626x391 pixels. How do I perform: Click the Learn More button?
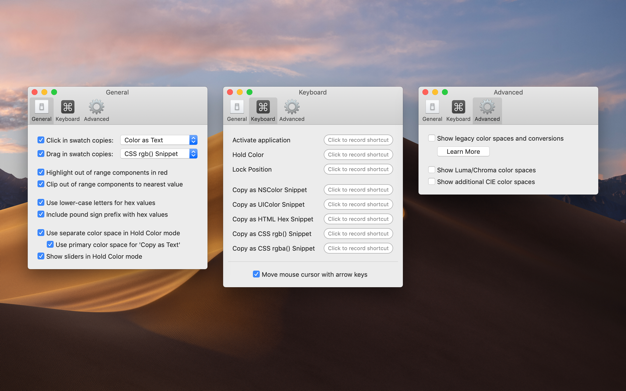click(463, 151)
